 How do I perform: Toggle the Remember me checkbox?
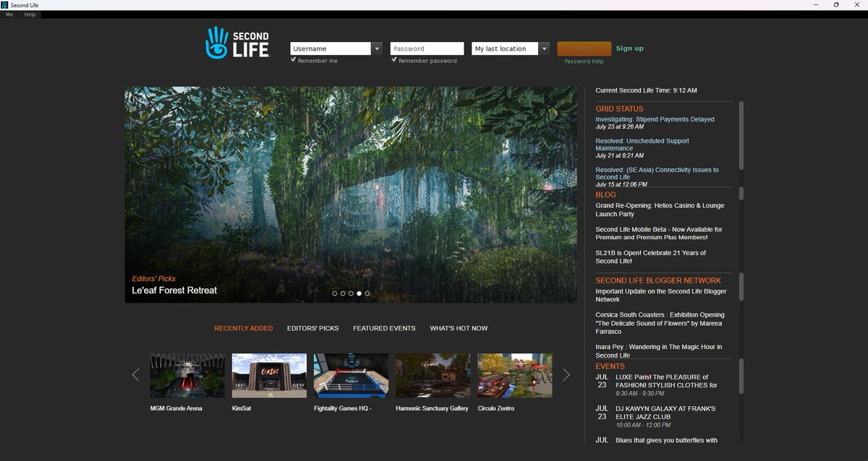coord(293,60)
